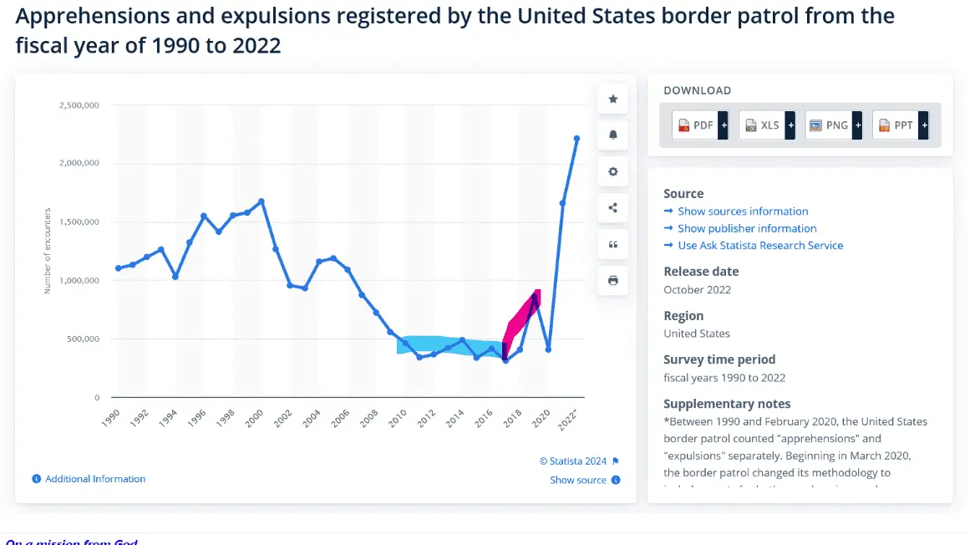980x545 pixels.
Task: Click the 2022 data point on chart
Action: click(576, 139)
